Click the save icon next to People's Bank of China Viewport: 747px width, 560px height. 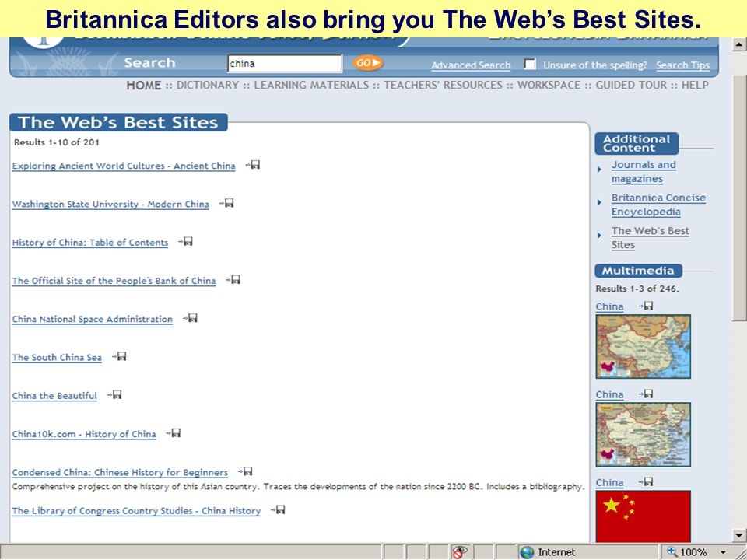pyautogui.click(x=233, y=279)
